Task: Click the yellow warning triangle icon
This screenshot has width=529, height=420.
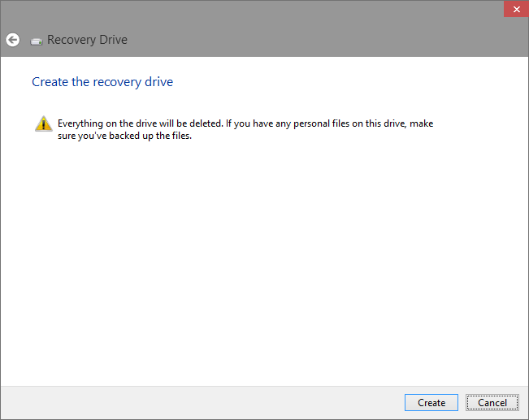Action: (x=43, y=124)
